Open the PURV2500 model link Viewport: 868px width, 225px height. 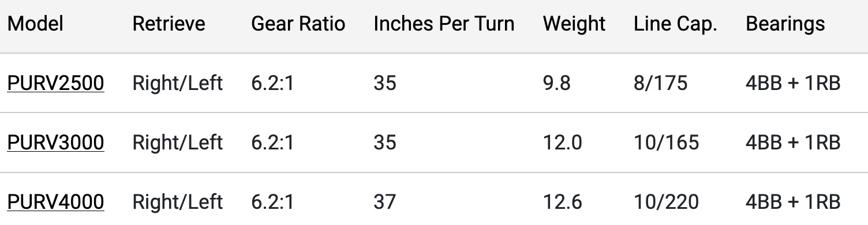point(55,83)
